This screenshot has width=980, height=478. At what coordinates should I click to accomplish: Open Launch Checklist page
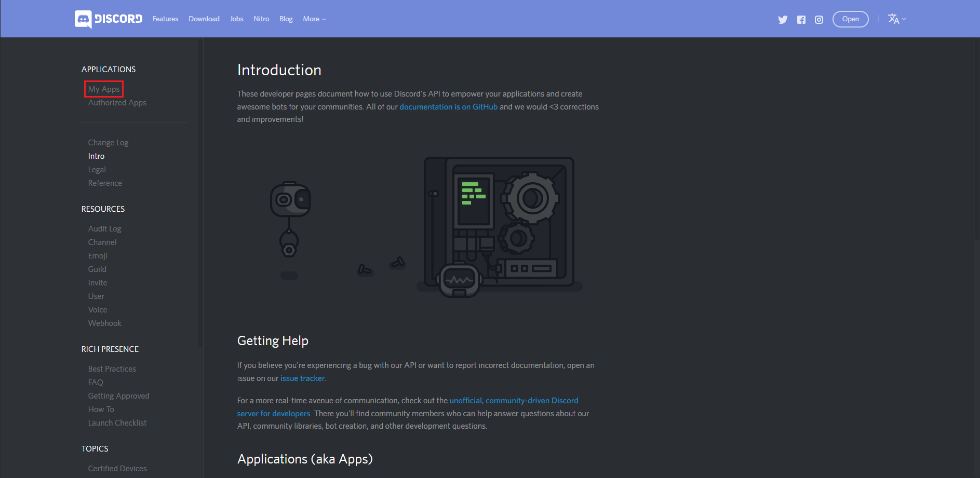(117, 423)
